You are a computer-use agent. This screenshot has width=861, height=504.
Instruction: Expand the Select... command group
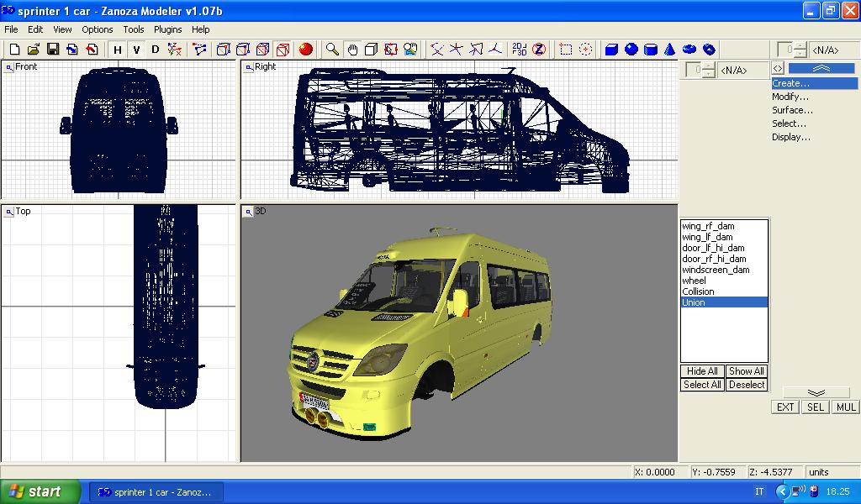789,123
